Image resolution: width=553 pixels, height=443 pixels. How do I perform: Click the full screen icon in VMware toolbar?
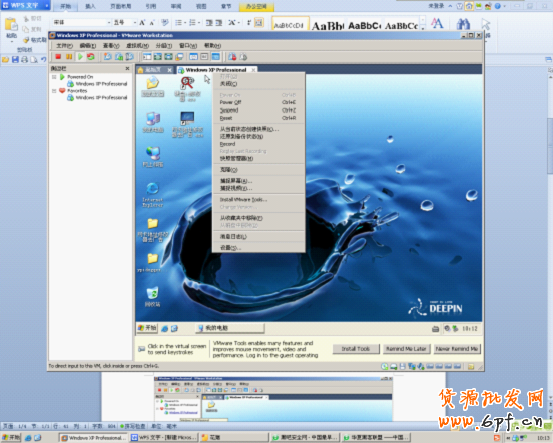pyautogui.click(x=169, y=56)
